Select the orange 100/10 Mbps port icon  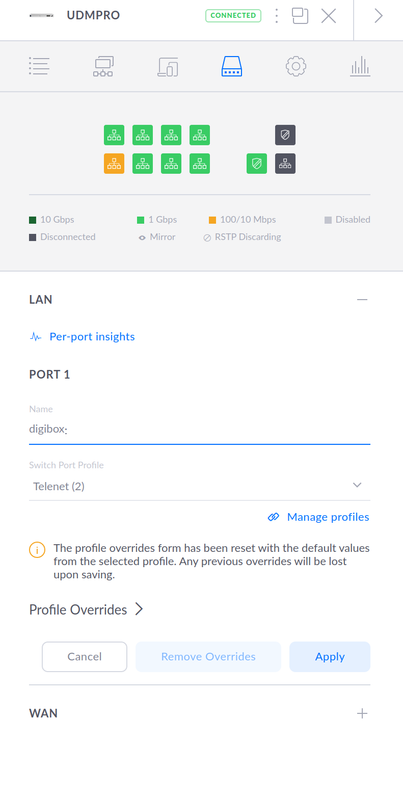(x=114, y=164)
